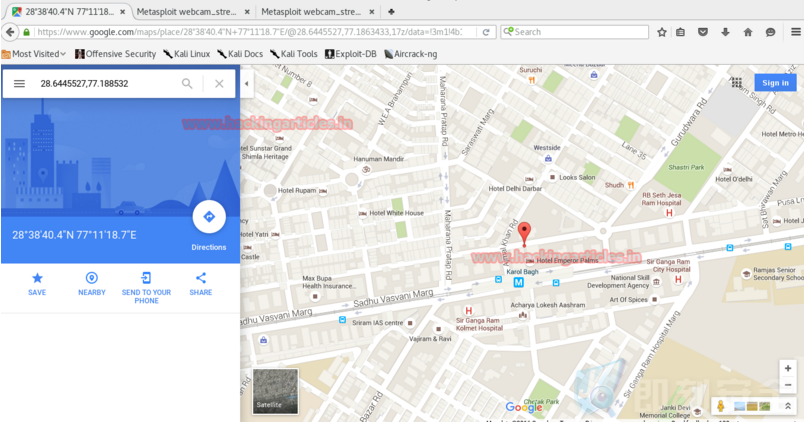Open downloads arrow icon
Image resolution: width=804 pixels, height=428 pixels.
coord(725,32)
